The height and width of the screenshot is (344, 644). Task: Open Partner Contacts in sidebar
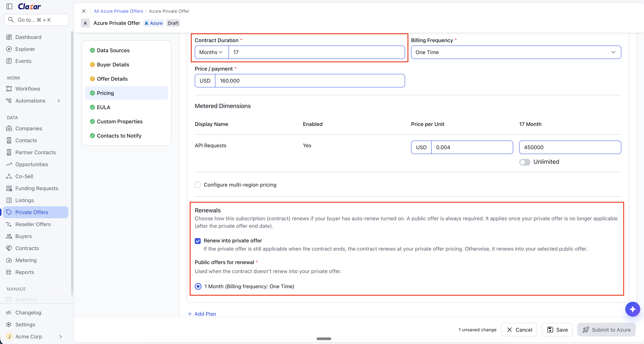35,152
